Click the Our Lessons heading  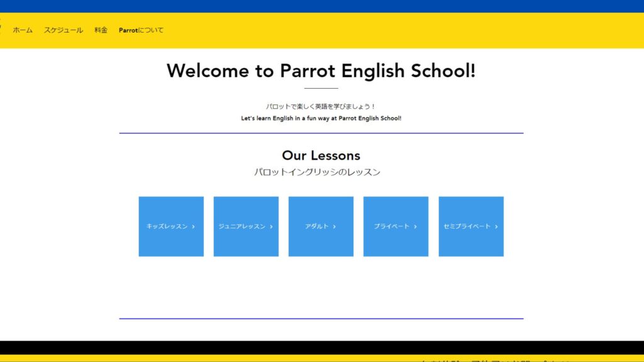(321, 155)
